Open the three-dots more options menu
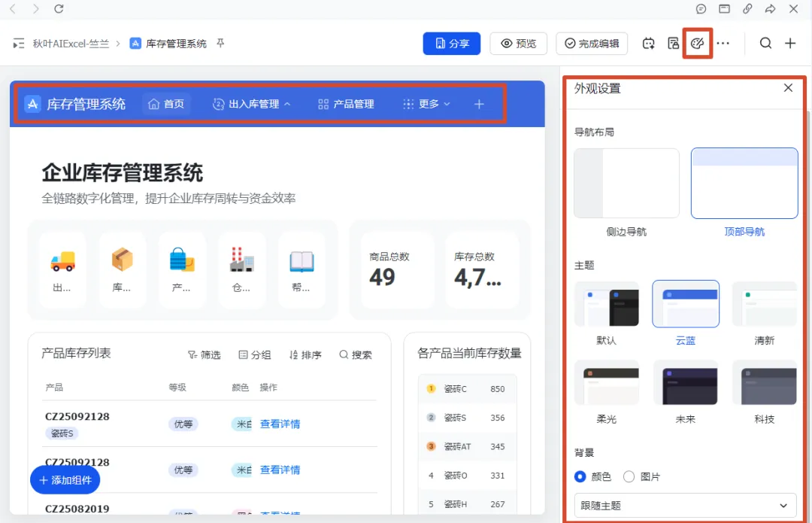The image size is (812, 523). pos(723,44)
